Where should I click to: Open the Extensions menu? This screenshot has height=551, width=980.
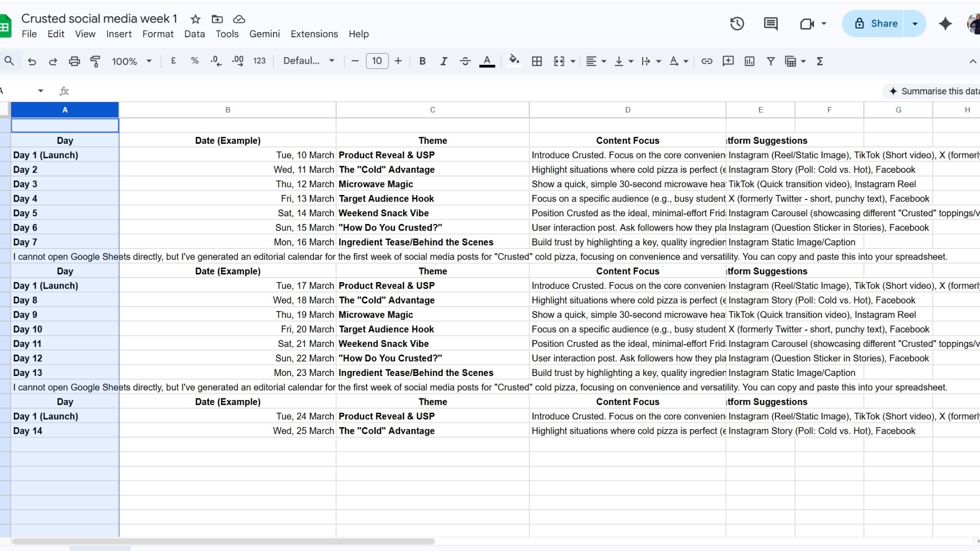pos(314,34)
